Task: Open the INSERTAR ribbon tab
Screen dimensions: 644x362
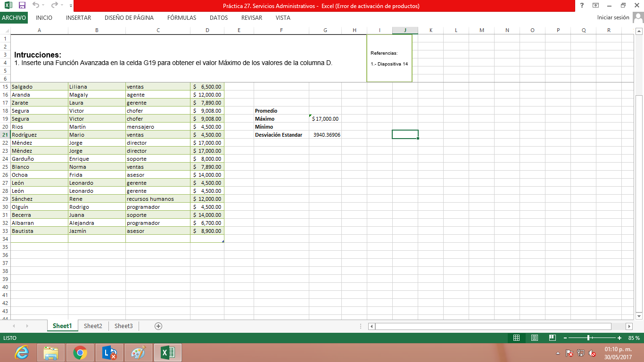Action: (x=78, y=18)
